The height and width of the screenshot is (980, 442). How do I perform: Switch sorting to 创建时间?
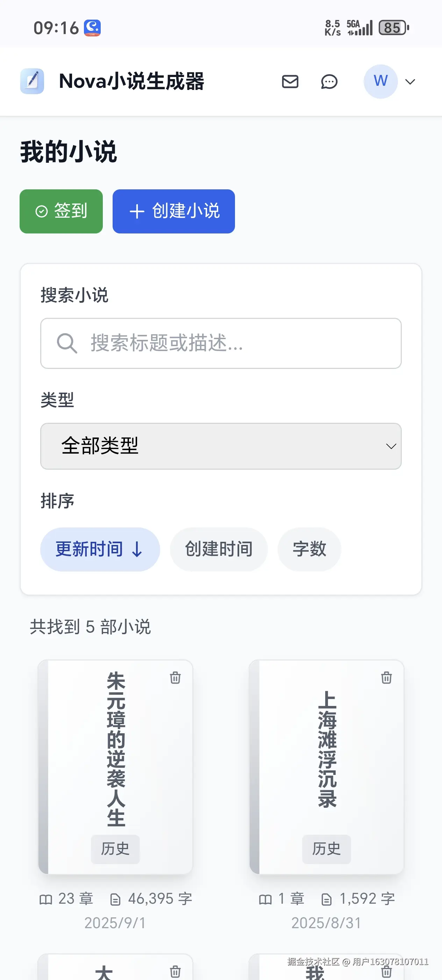click(x=219, y=549)
